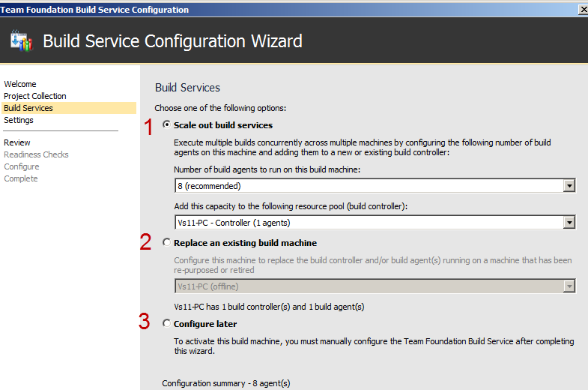588x390 pixels.
Task: Click the Vs11-PC (offline) combo box text
Action: [207, 286]
